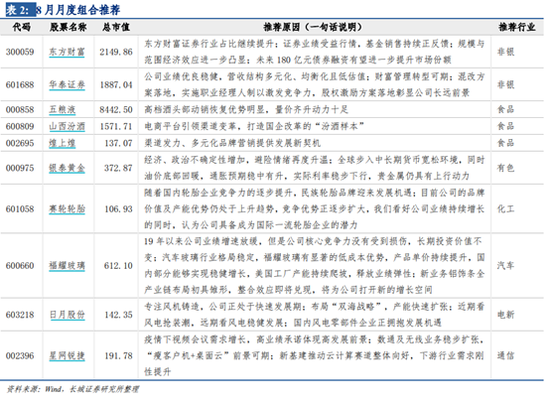The width and height of the screenshot is (550, 401).
Task: Click market value 612.10
Action: [119, 266]
